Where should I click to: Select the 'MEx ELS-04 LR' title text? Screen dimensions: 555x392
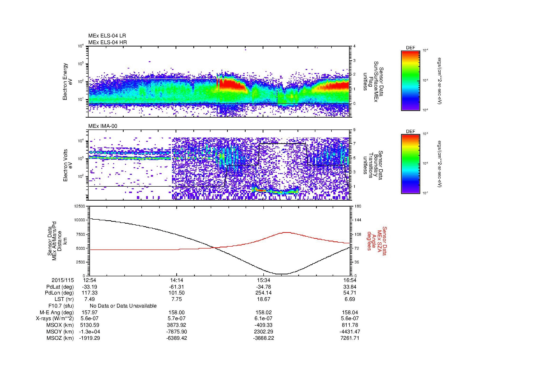pos(107,36)
